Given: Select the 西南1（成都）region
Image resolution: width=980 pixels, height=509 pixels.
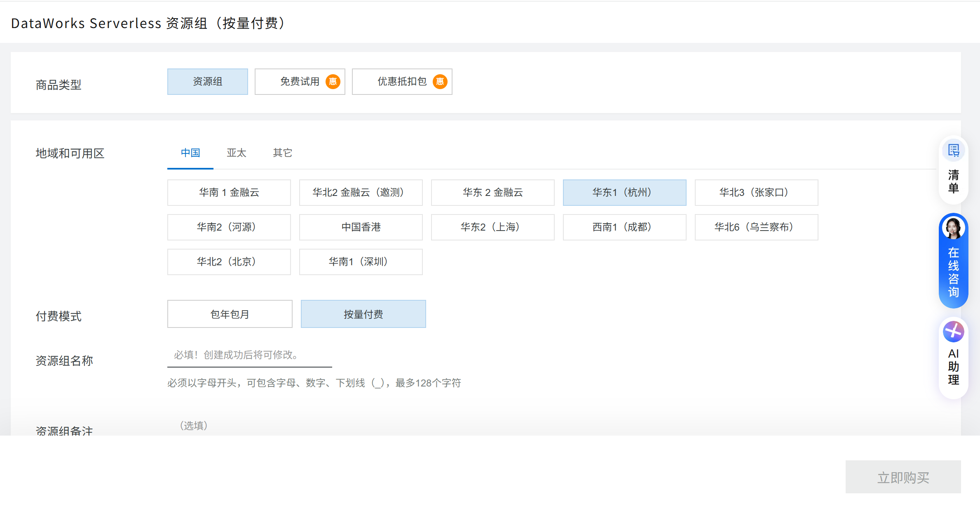Looking at the screenshot, I should [x=624, y=227].
